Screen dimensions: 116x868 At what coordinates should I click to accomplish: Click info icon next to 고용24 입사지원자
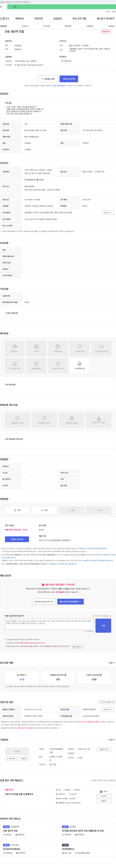[101, 675]
